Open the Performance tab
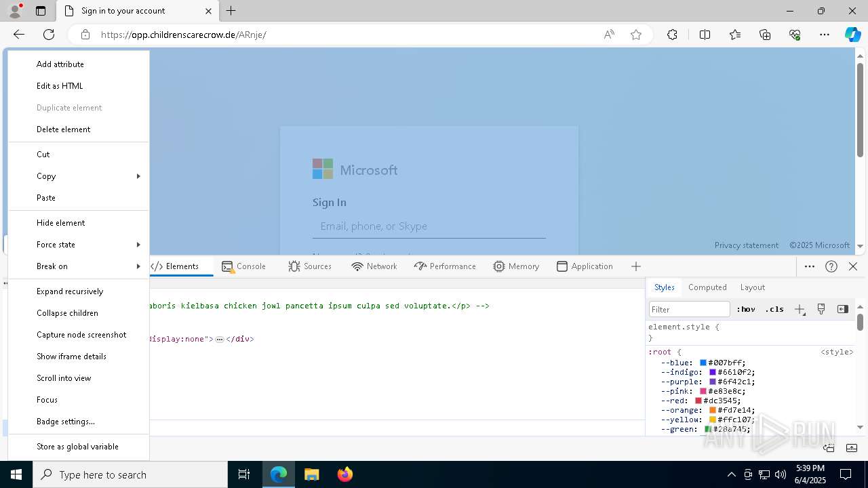The width and height of the screenshot is (868, 488). [445, 266]
